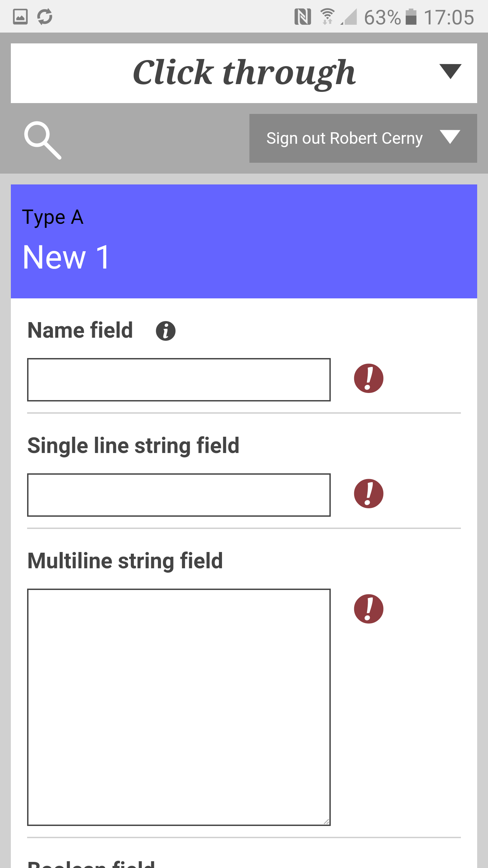Click the Single line string error icon

(x=368, y=494)
